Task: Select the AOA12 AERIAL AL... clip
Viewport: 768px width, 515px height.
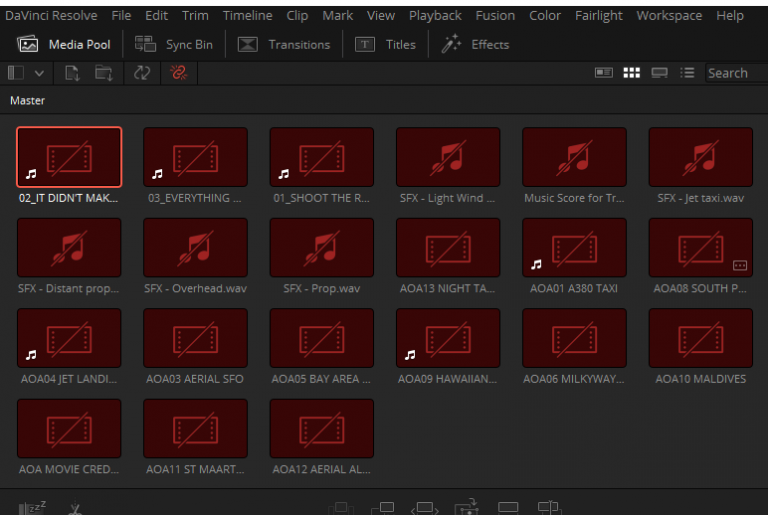Action: click(x=322, y=429)
